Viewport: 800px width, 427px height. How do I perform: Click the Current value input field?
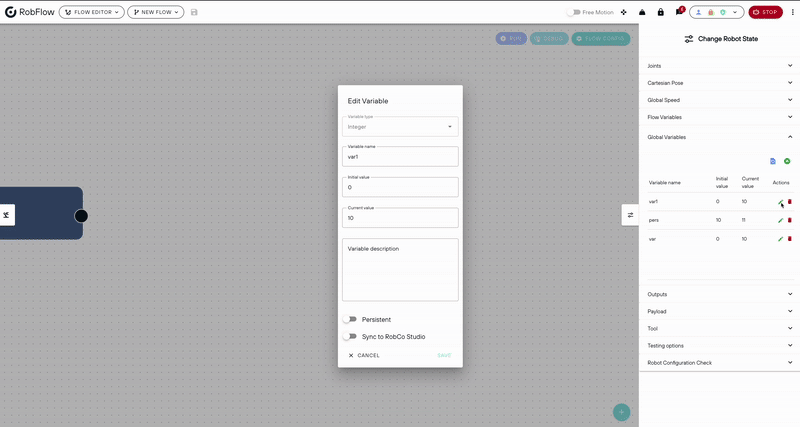coord(400,218)
